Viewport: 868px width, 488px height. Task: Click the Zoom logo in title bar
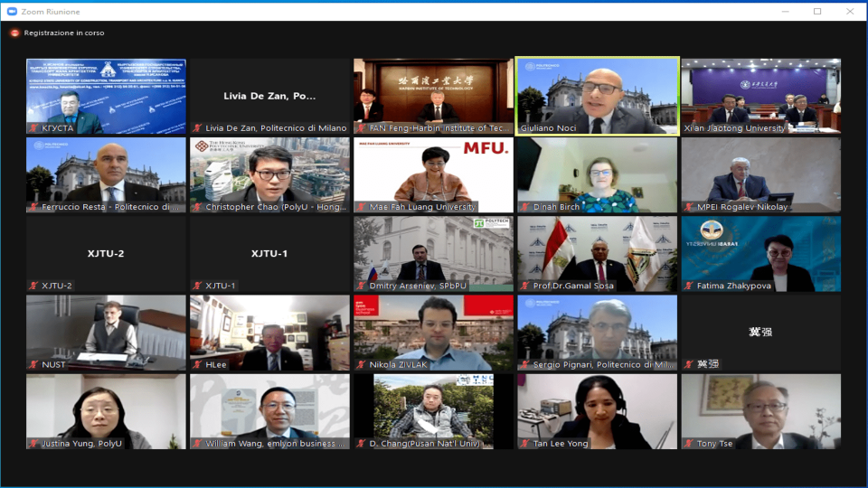[11, 12]
